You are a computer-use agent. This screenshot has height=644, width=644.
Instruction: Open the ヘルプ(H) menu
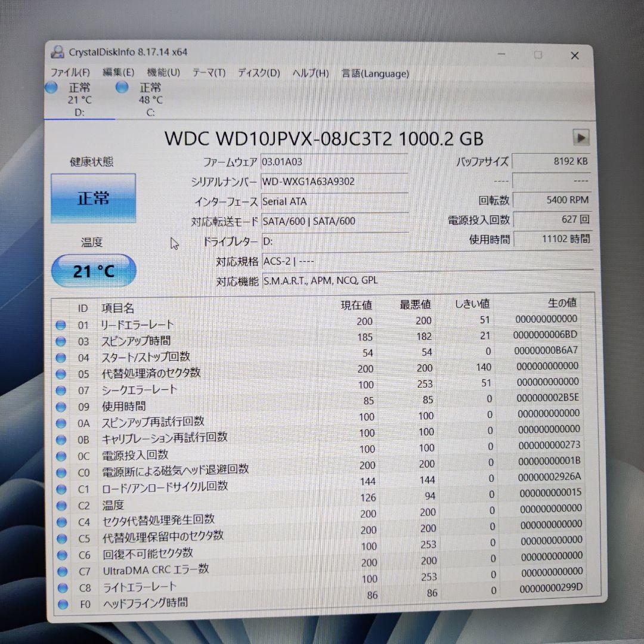(311, 73)
